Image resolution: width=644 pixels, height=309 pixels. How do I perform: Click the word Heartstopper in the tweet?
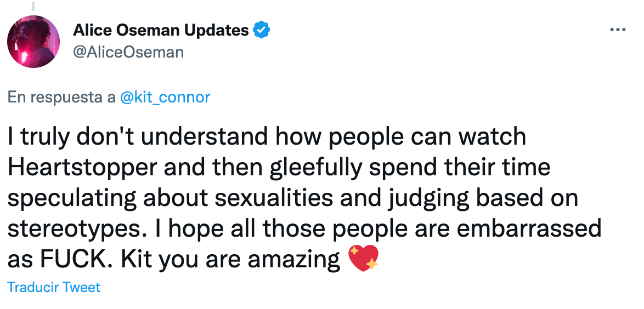82,167
